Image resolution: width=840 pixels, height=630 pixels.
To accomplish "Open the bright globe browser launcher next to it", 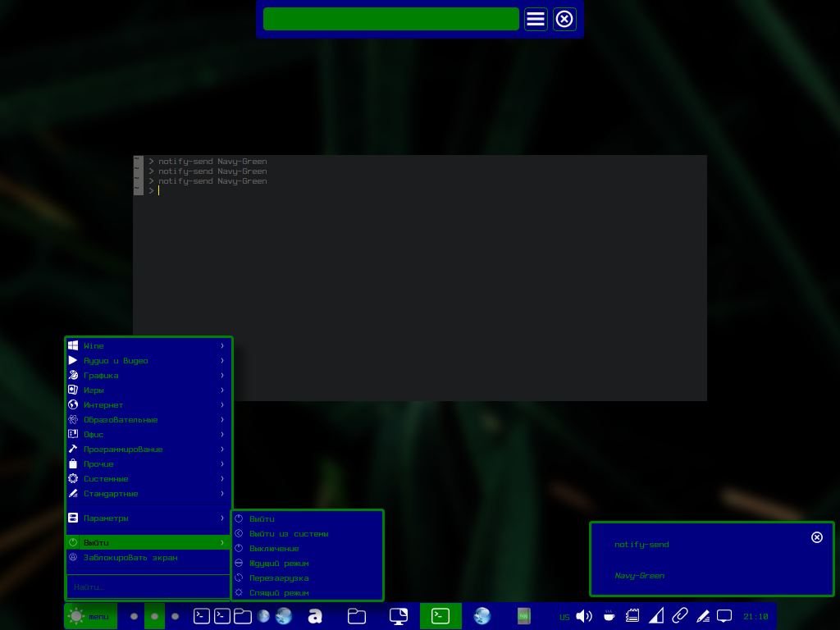I will [x=284, y=616].
